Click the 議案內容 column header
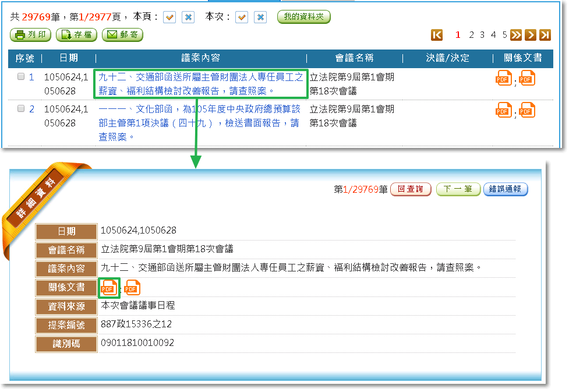 point(200,58)
